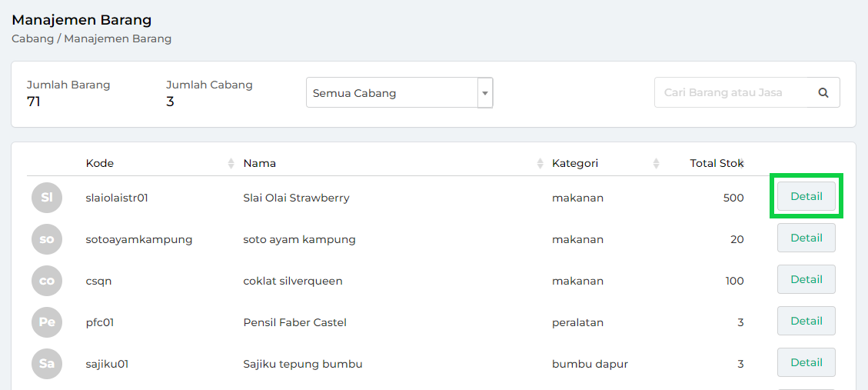Click the search magnifier icon
The width and height of the screenshot is (868, 390).
click(823, 92)
